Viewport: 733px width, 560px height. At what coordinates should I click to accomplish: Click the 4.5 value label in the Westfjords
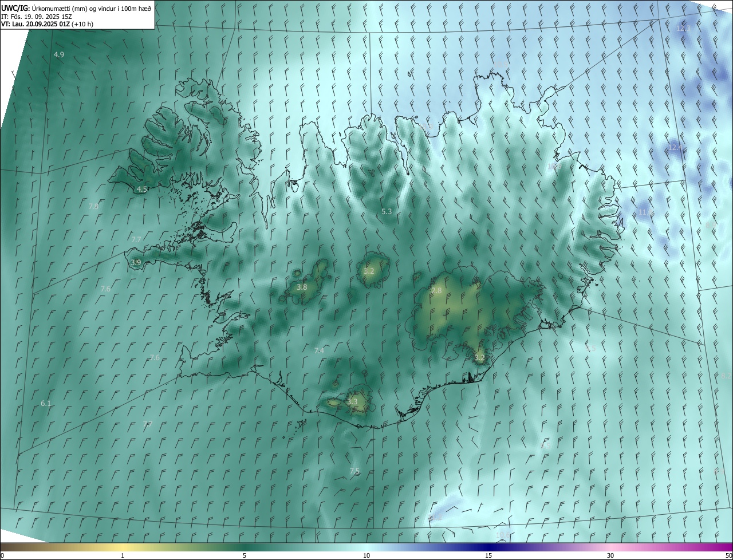142,189
